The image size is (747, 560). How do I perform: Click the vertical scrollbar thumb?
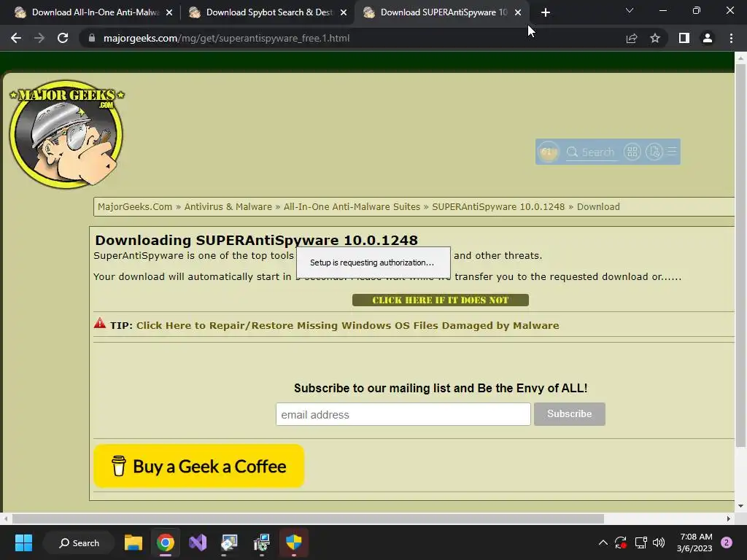point(740,254)
